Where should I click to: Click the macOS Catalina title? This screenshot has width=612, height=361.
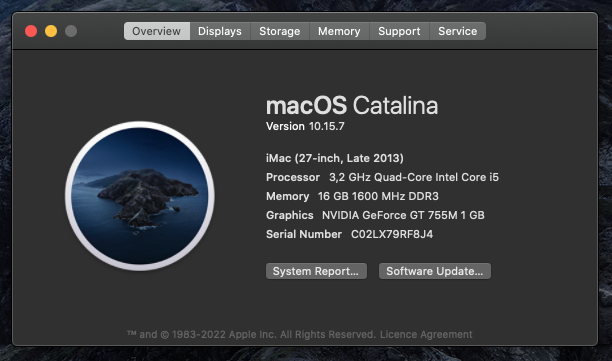352,105
